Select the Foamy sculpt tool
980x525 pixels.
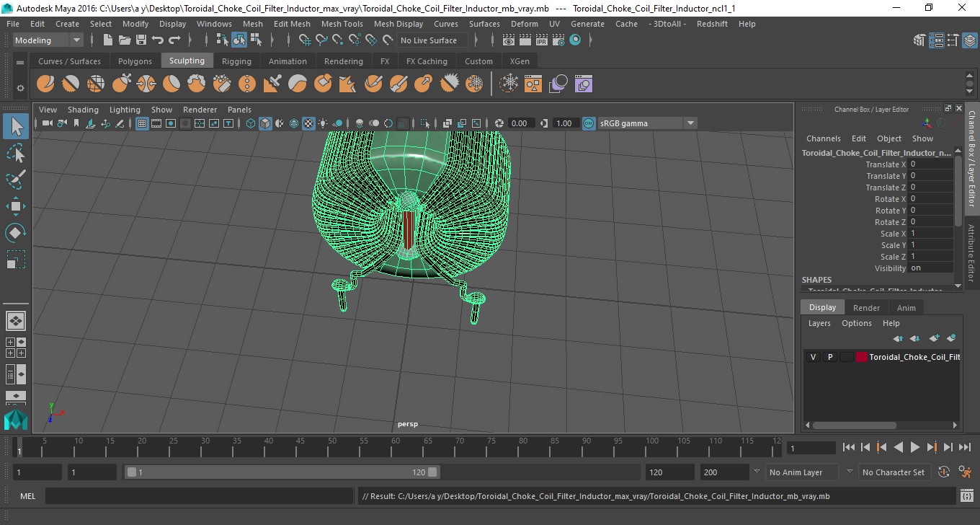(x=197, y=84)
